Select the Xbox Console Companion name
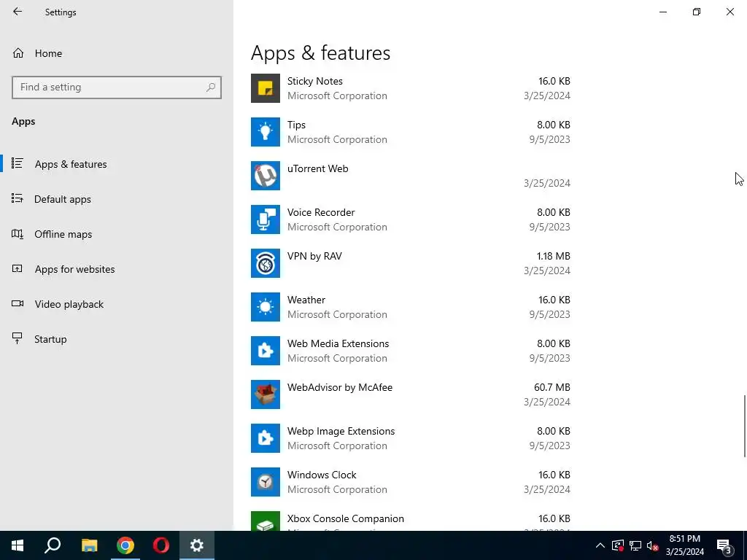 (345, 519)
